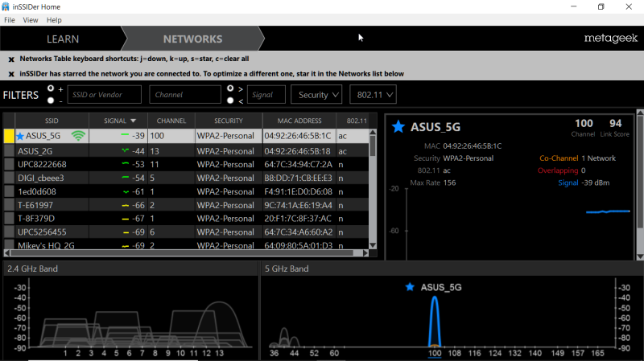Click the Co-Channel label in details

click(559, 158)
